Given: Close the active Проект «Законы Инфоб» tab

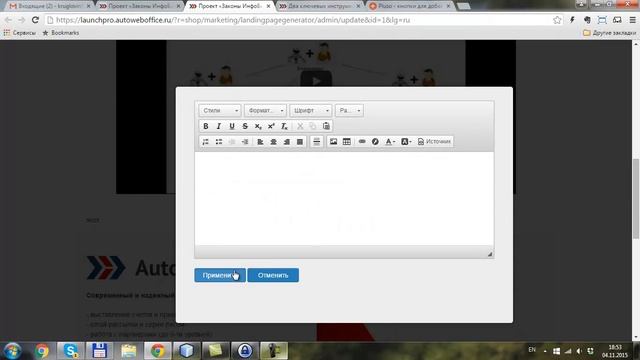Looking at the screenshot, I should pyautogui.click(x=268, y=6).
